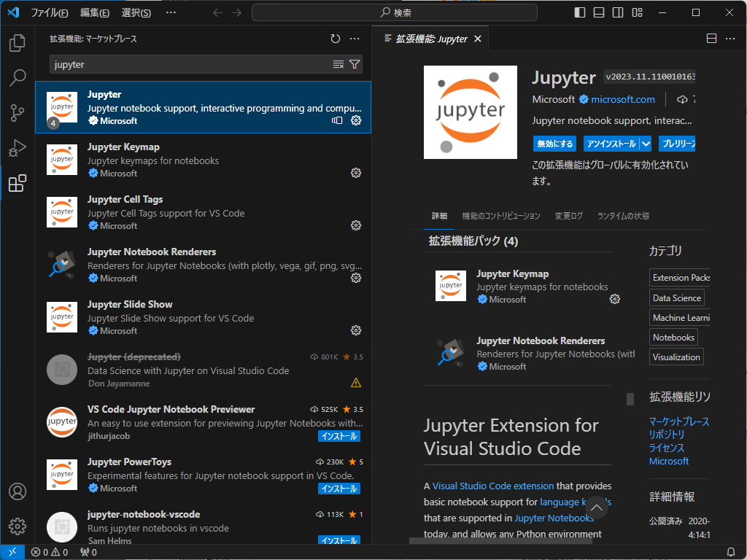Screen dimensions: 747x560
Task: Install VS Code Jupyter Notebook Previewer
Action: (x=338, y=435)
